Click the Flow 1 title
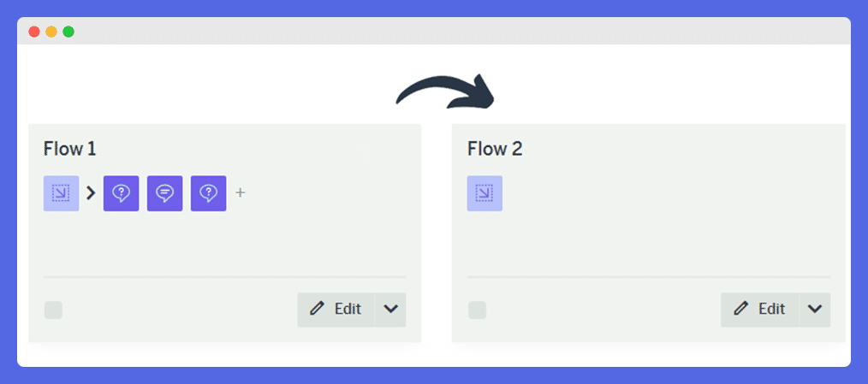The width and height of the screenshot is (868, 384). (x=69, y=149)
